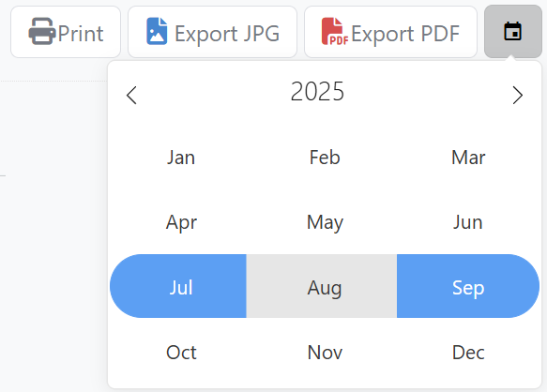Image resolution: width=547 pixels, height=392 pixels.
Task: Select January in month picker
Action: [x=181, y=158]
